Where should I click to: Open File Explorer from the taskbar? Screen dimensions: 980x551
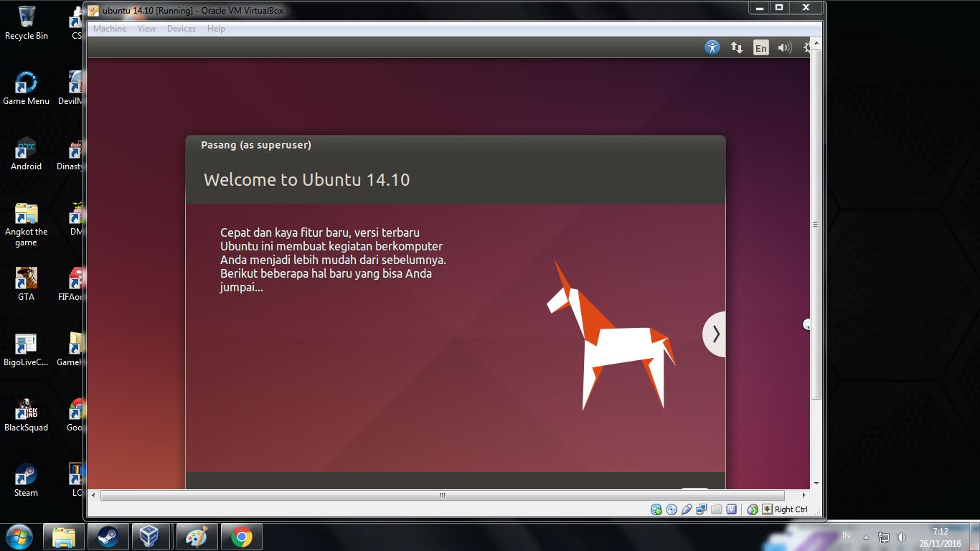(64, 537)
